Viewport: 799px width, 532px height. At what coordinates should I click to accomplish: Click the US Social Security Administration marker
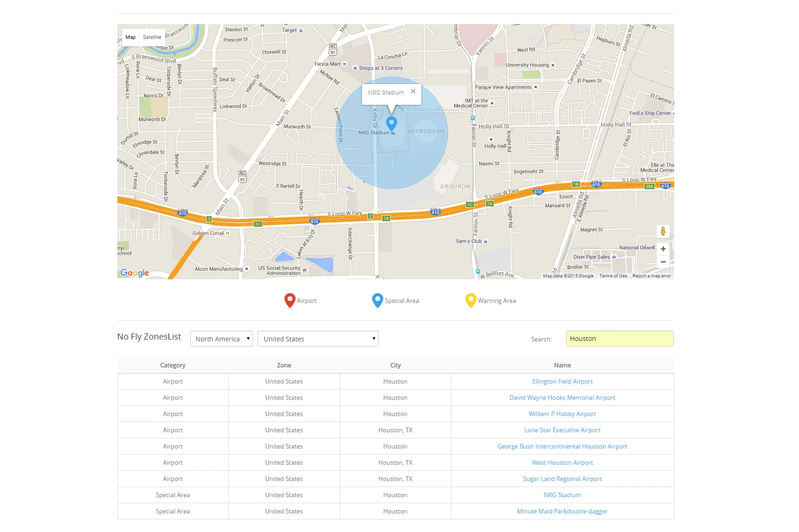304,270
